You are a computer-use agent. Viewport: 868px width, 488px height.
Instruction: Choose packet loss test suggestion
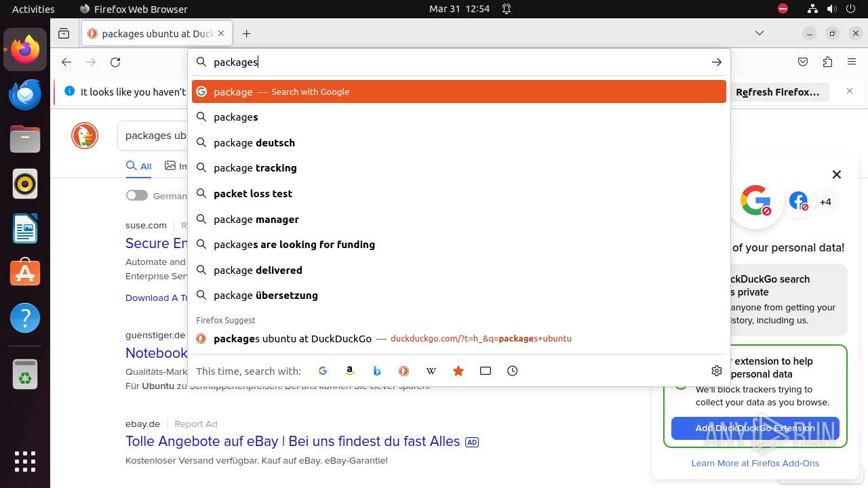459,194
